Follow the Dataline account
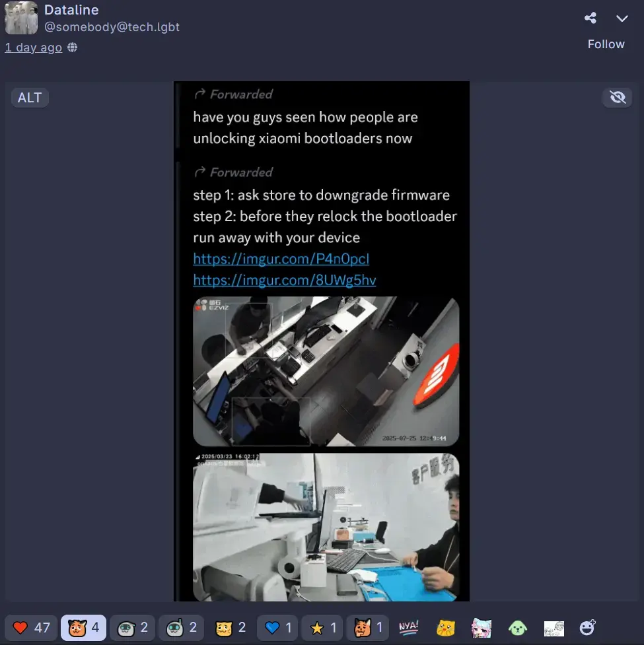This screenshot has width=644, height=645. click(x=606, y=44)
